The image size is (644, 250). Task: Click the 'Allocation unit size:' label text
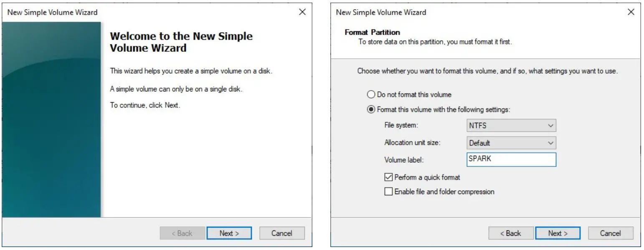[x=412, y=143]
